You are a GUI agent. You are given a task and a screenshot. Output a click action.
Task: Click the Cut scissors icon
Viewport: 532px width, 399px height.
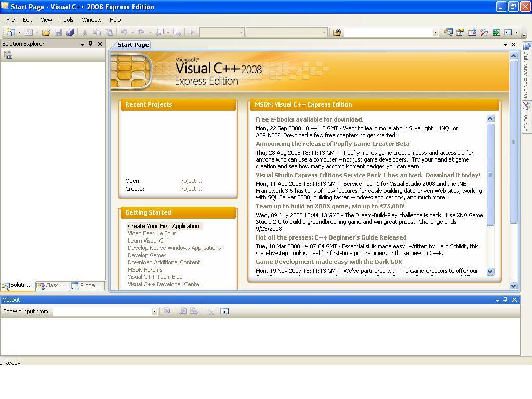[x=85, y=32]
